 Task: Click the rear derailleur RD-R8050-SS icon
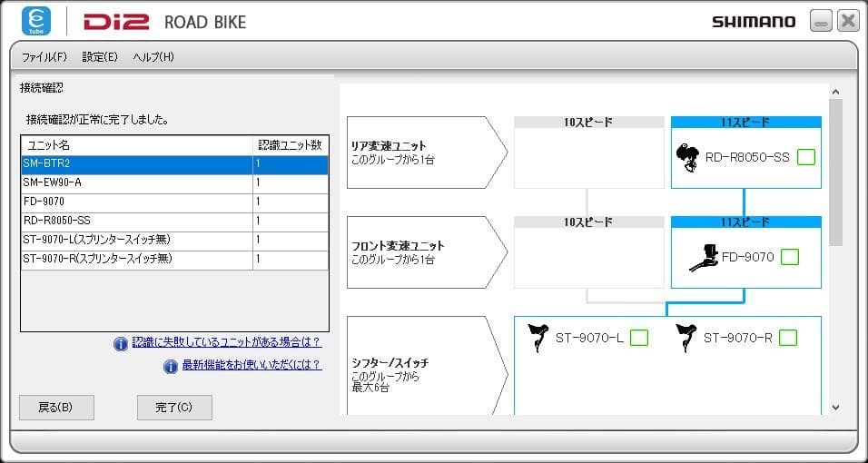click(x=687, y=158)
